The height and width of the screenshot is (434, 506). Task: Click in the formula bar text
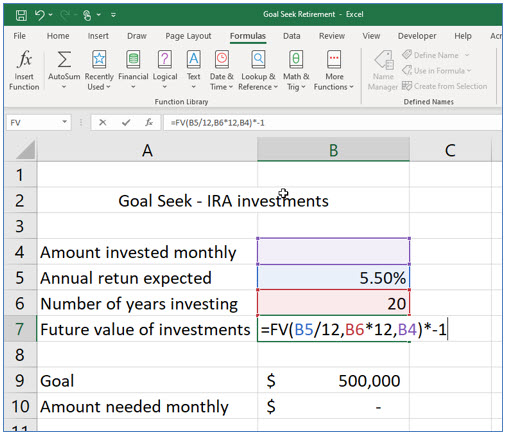tap(217, 123)
